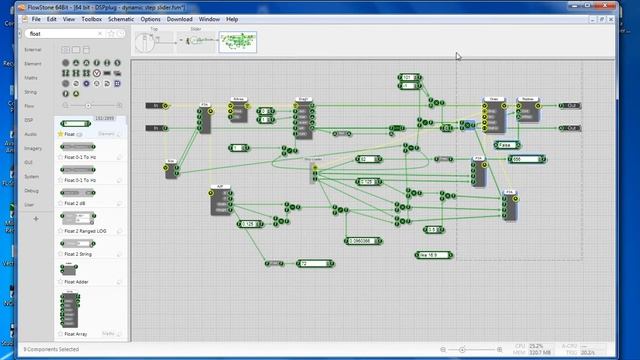Screen dimensions: 640x360
Task: Click the favorites star icon beside search box
Action: point(111,33)
